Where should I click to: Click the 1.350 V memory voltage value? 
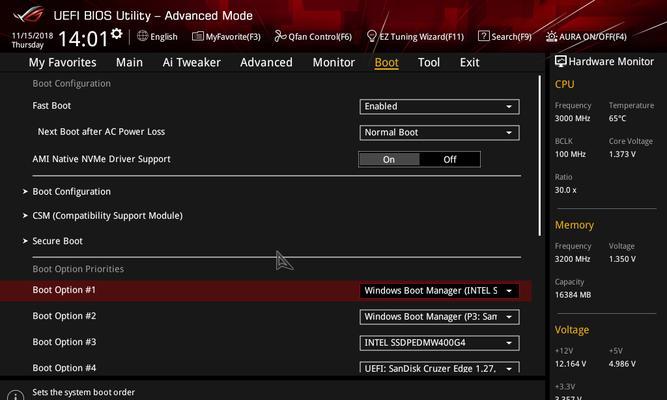click(622, 259)
